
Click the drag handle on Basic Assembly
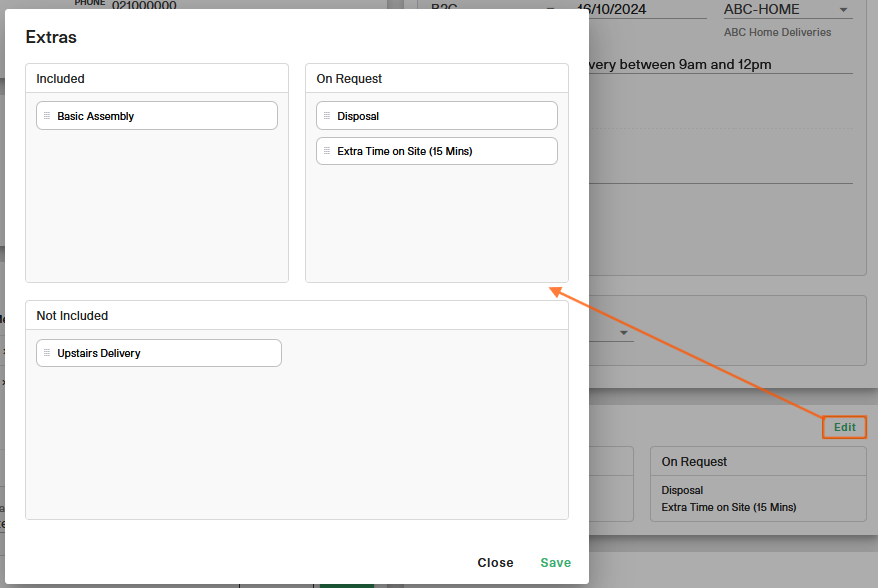point(46,116)
